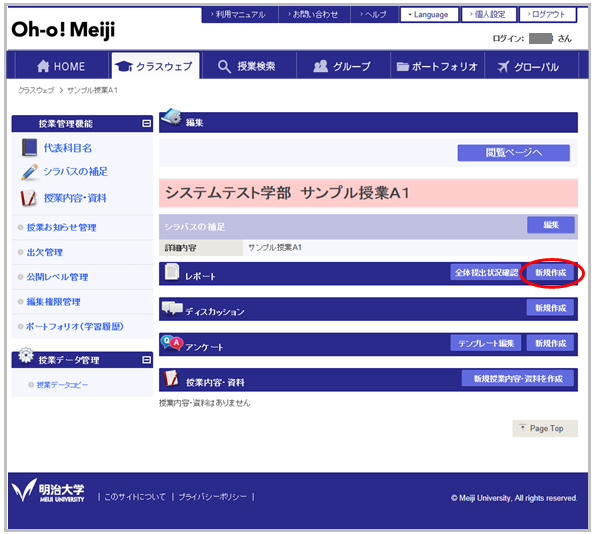596x534 pixels.
Task: Open 編集権限管理 link
Action: click(53, 302)
